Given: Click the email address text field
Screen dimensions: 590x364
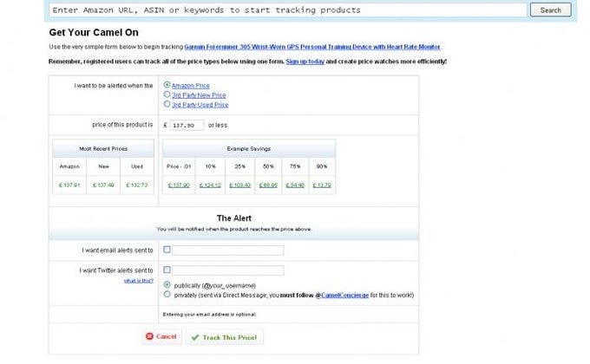Looking at the screenshot, I should click(227, 250).
